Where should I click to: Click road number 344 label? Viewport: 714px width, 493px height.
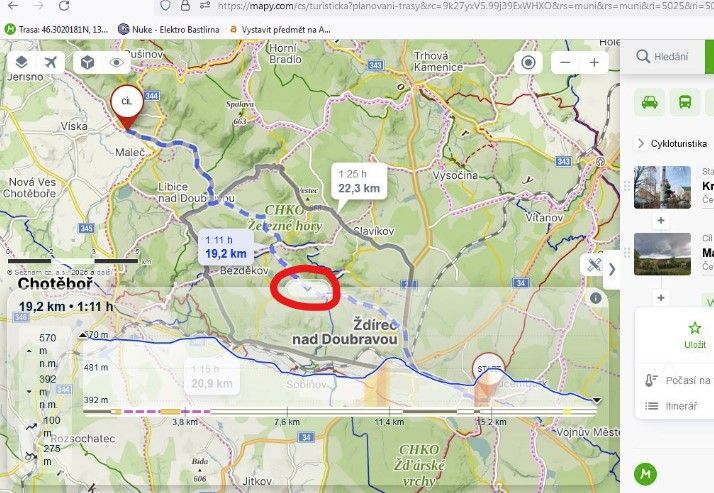coord(151,96)
